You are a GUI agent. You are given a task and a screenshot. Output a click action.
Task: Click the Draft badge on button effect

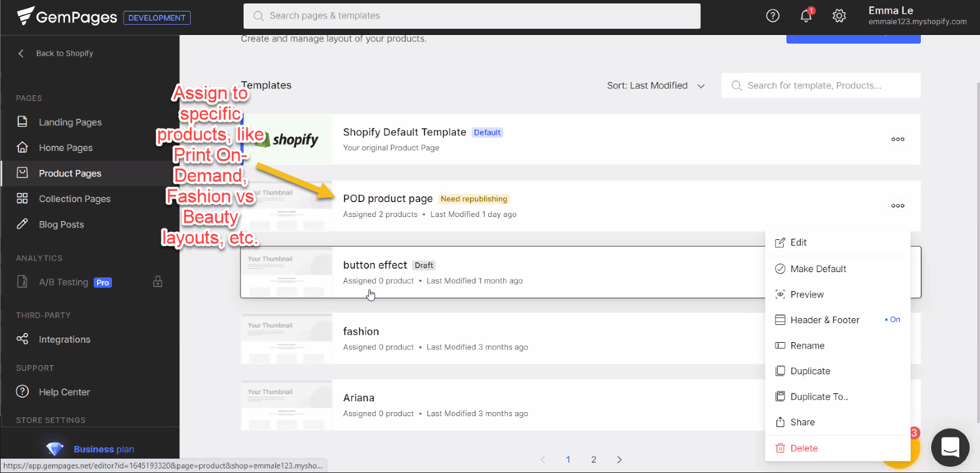pos(424,266)
